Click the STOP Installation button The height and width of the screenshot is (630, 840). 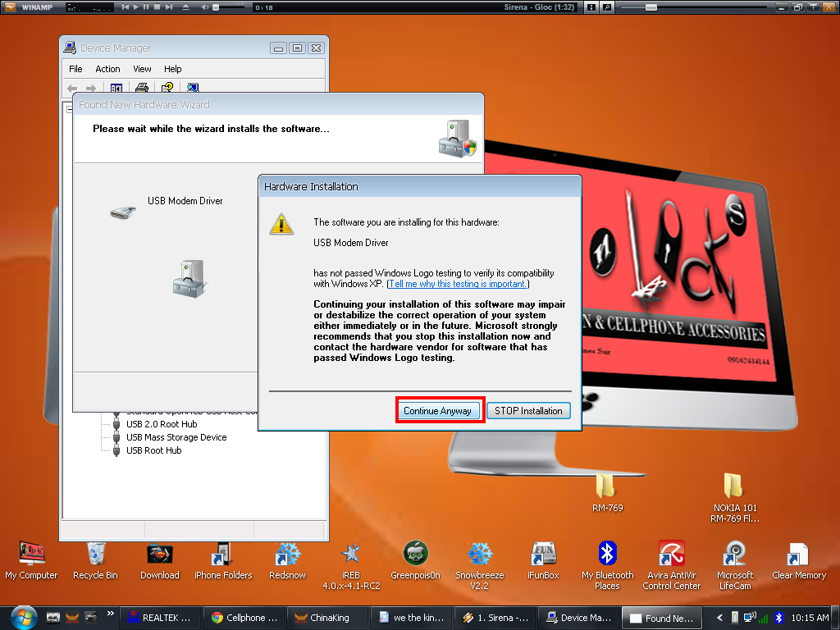[528, 411]
